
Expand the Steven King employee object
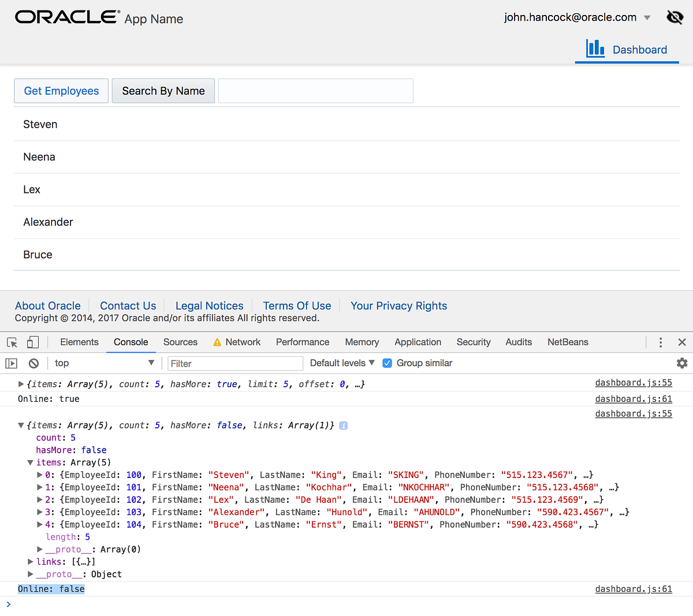pyautogui.click(x=38, y=475)
